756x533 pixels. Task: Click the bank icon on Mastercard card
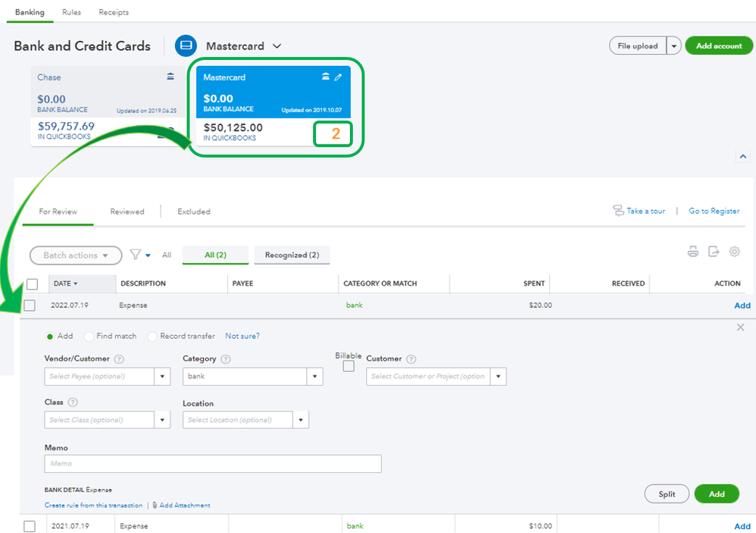pyautogui.click(x=326, y=77)
